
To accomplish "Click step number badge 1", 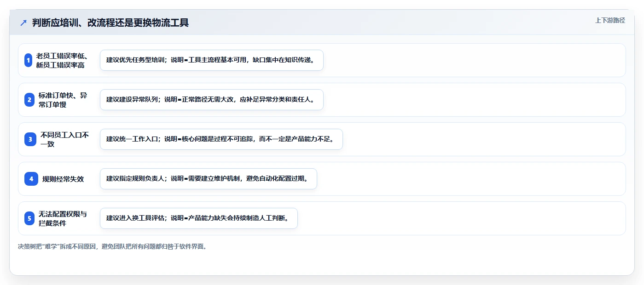I will coord(29,60).
